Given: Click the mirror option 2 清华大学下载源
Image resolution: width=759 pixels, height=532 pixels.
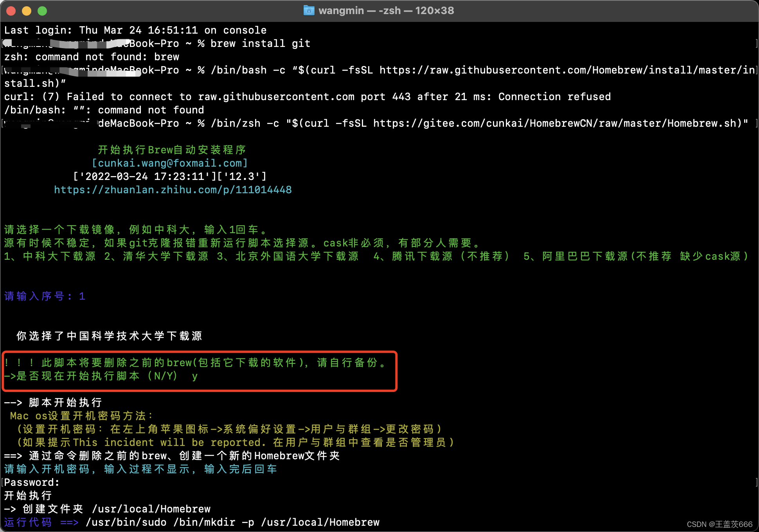Looking at the screenshot, I should pyautogui.click(x=156, y=256).
